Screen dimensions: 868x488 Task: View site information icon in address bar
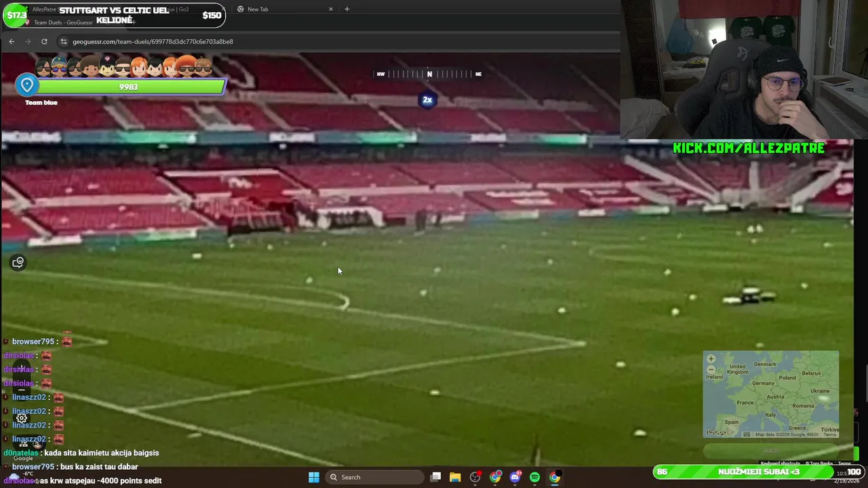pos(64,41)
